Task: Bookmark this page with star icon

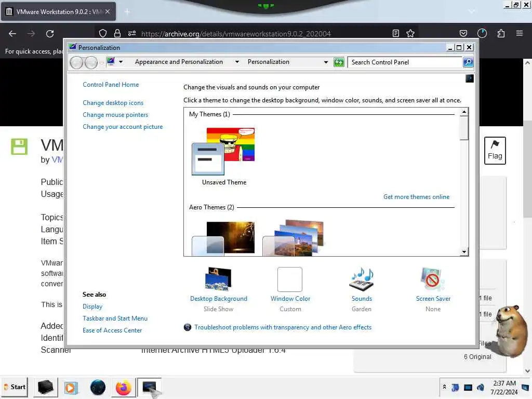Action: (410, 33)
